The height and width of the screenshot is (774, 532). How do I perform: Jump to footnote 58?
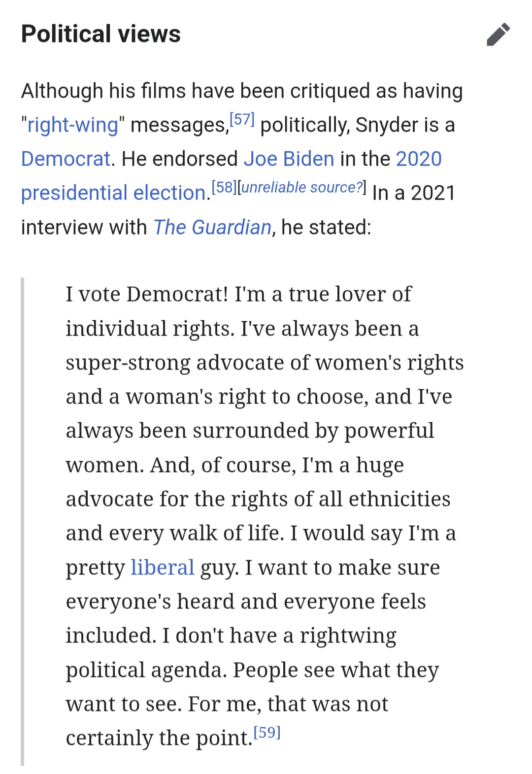pos(224,188)
